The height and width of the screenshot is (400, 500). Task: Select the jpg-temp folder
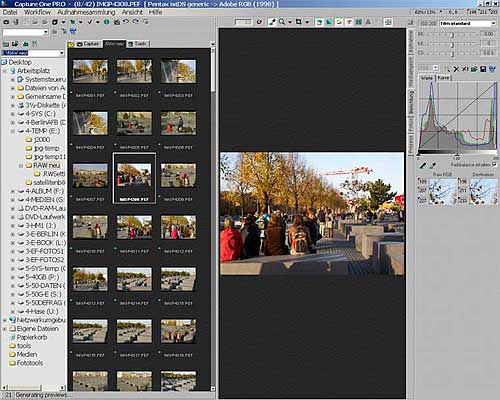pyautogui.click(x=46, y=148)
